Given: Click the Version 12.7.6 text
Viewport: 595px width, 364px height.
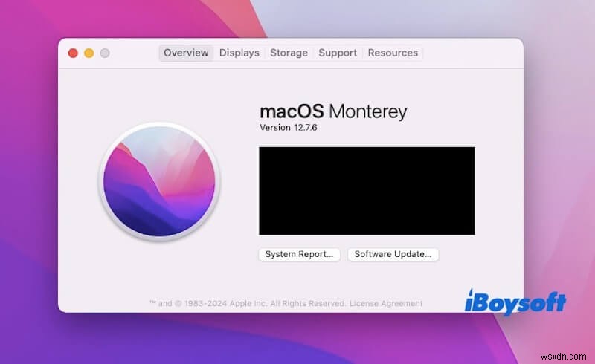Looking at the screenshot, I should [289, 128].
